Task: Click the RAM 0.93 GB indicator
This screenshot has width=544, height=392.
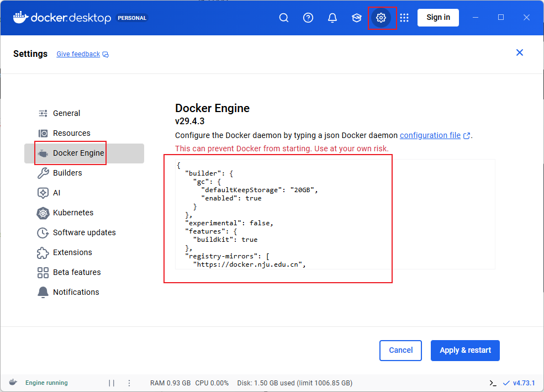Action: coord(170,383)
